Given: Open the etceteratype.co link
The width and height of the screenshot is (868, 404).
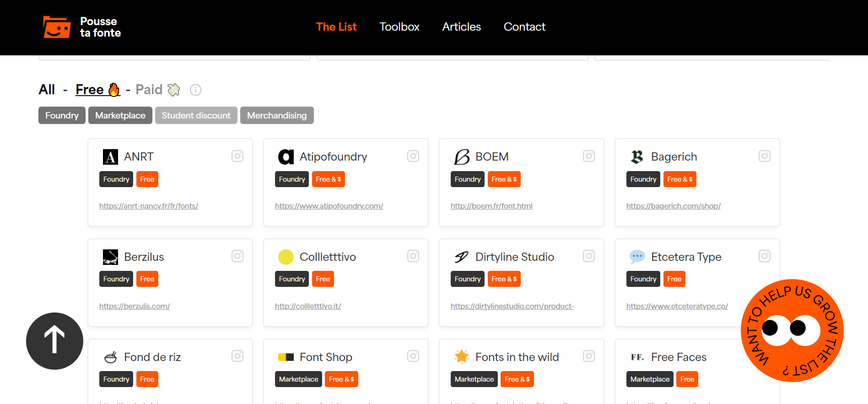Looking at the screenshot, I should pos(677,306).
